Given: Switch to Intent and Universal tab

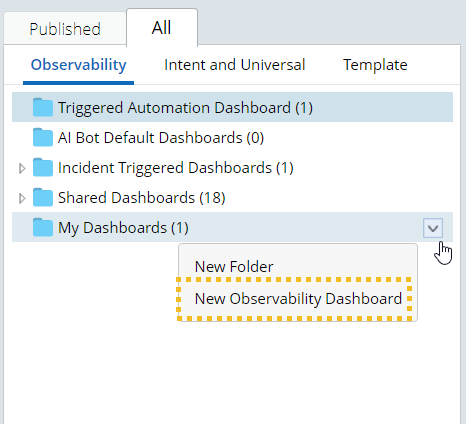Looking at the screenshot, I should tap(235, 65).
